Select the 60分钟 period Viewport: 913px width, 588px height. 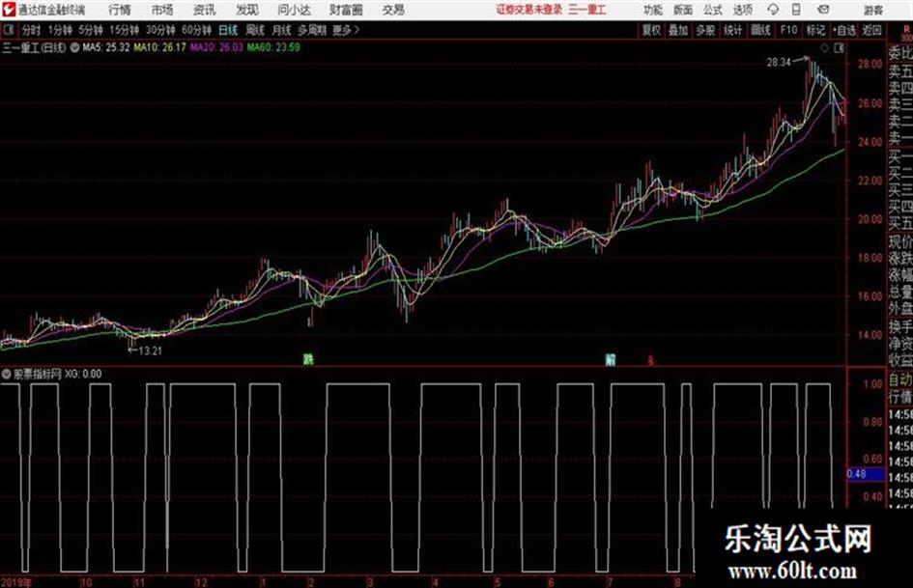pyautogui.click(x=196, y=30)
